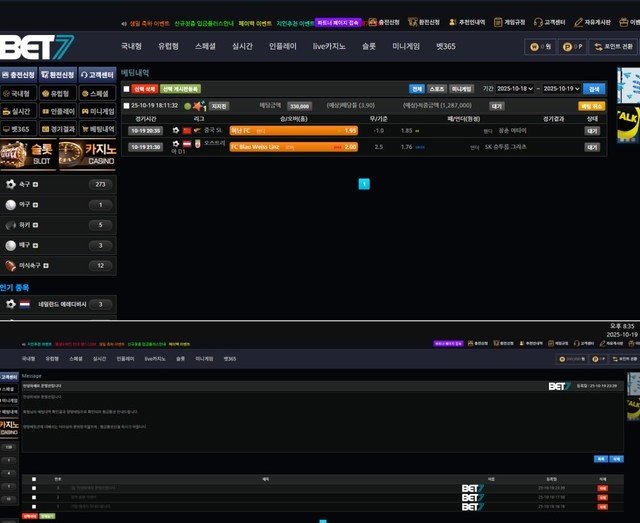The image size is (640, 523).
Task: Open the start date dropdown 2025-10-18
Action: coord(515,89)
